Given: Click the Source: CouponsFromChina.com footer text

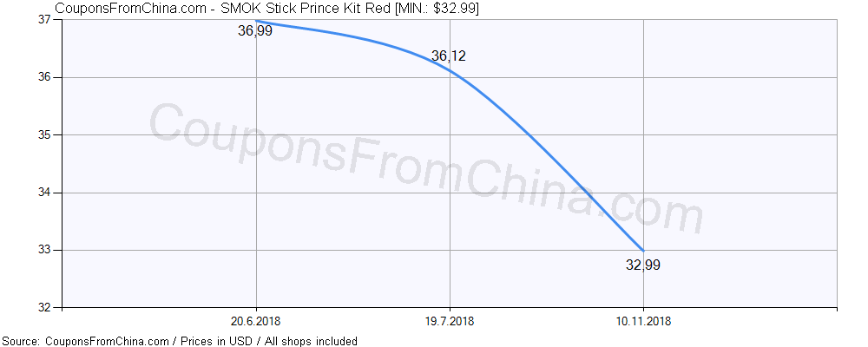Looking at the screenshot, I should (x=85, y=341).
